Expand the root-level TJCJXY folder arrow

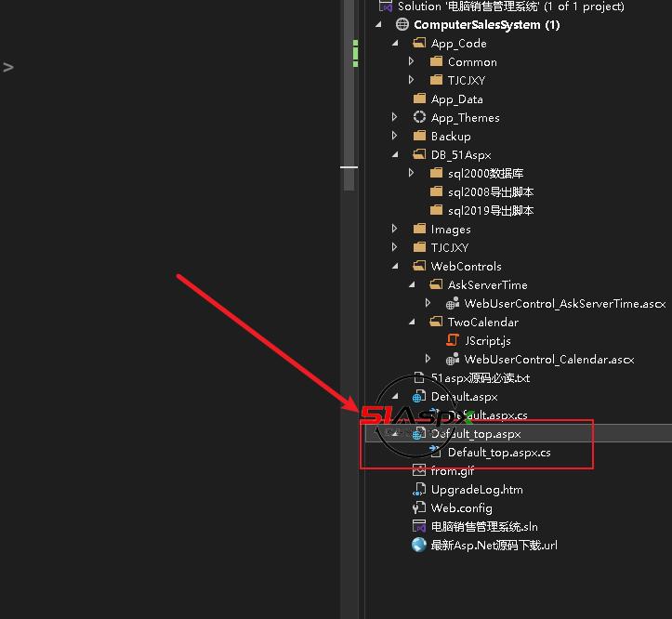pyautogui.click(x=395, y=247)
